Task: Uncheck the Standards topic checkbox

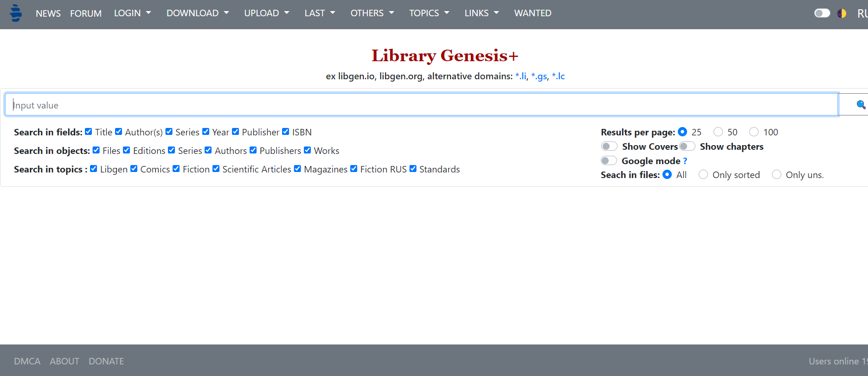Action: click(x=413, y=169)
